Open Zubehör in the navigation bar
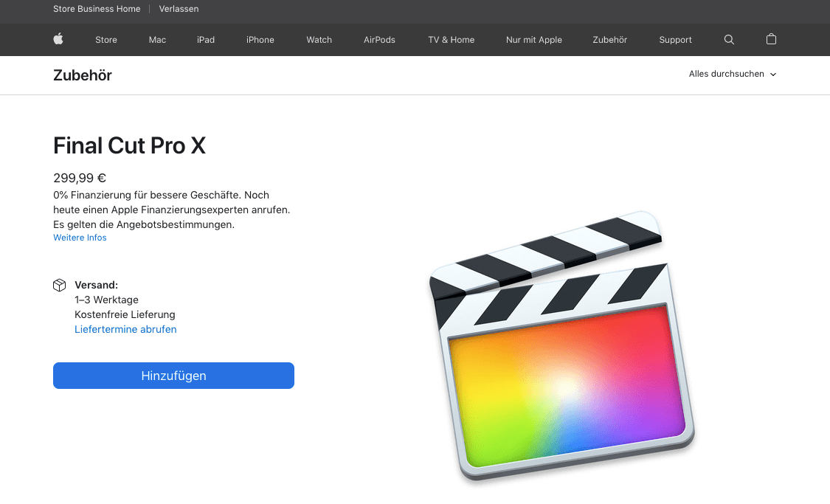Image resolution: width=830 pixels, height=504 pixels. [x=610, y=40]
